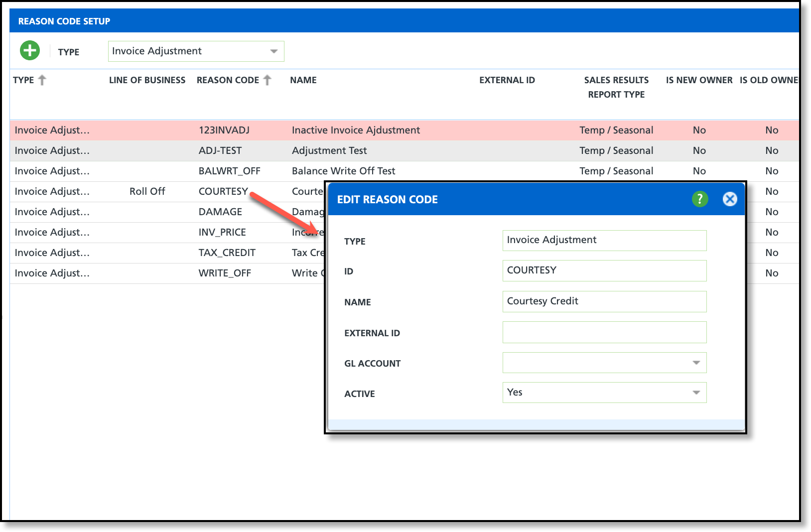Click Is New Owner No in ADJ-TEST row
Screen dimensions: 811x532
pyautogui.click(x=699, y=150)
